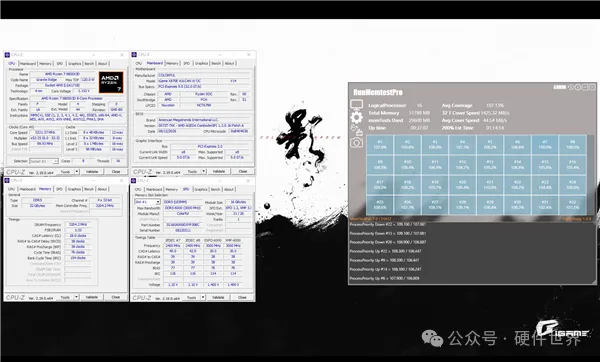Open RunMemtestPro settings gear icon
This screenshot has width=600, height=362.
click(x=357, y=117)
